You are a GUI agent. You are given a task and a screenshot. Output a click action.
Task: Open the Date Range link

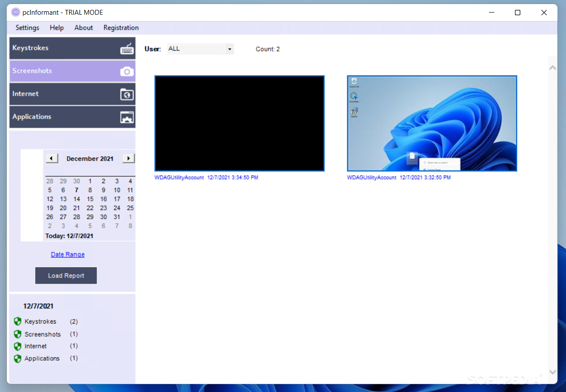(68, 254)
